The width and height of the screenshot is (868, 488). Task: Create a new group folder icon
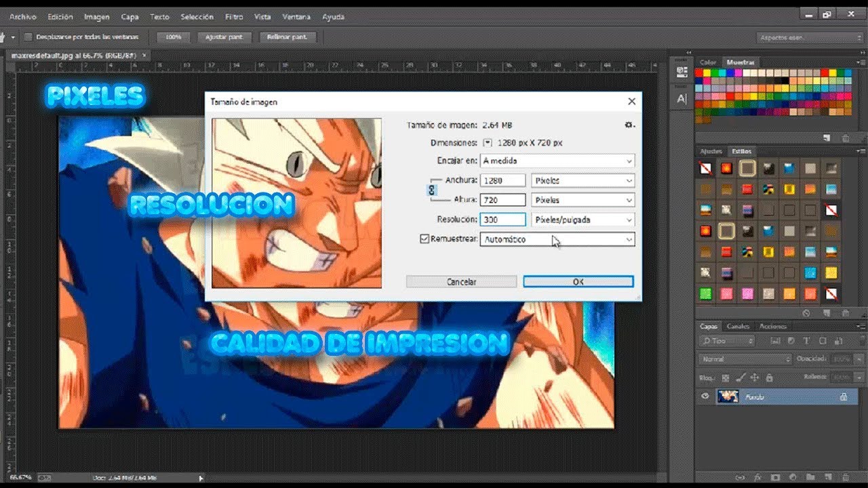coord(810,477)
